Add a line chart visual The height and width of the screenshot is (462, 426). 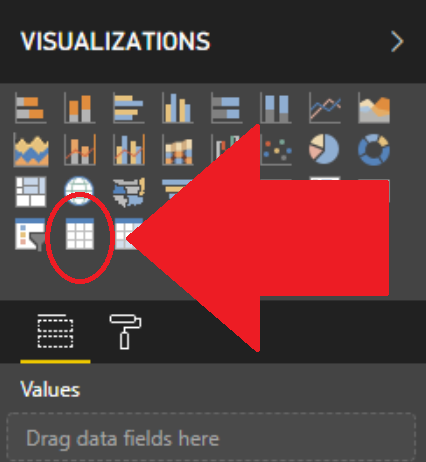325,108
